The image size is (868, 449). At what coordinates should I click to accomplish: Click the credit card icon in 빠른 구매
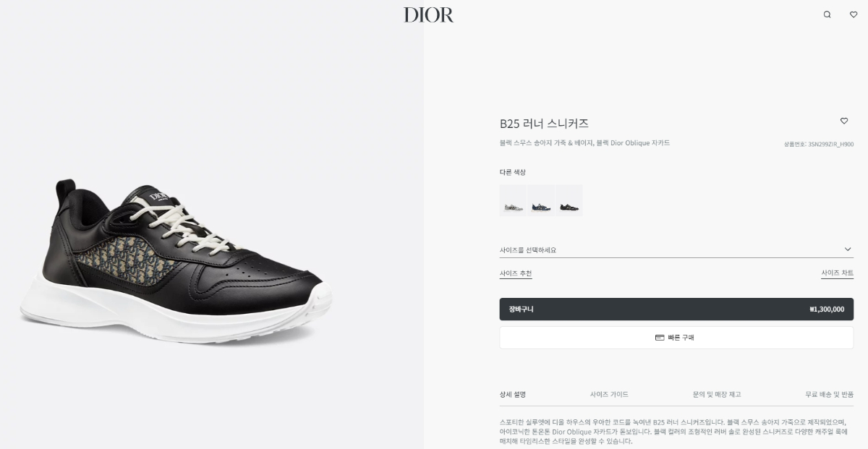tap(660, 338)
